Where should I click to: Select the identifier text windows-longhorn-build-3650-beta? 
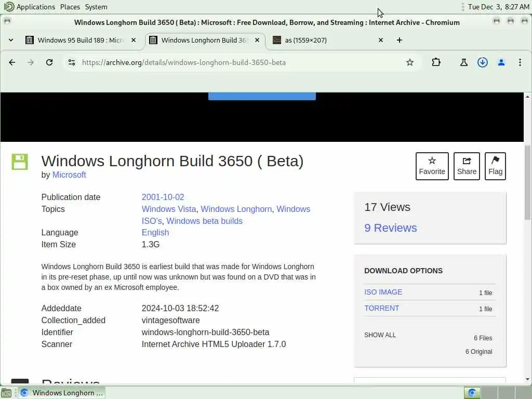click(205, 332)
